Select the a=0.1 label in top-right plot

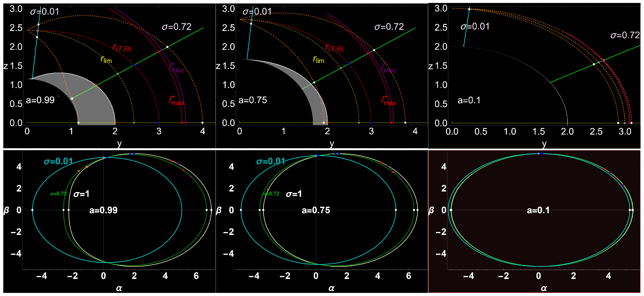(x=469, y=100)
